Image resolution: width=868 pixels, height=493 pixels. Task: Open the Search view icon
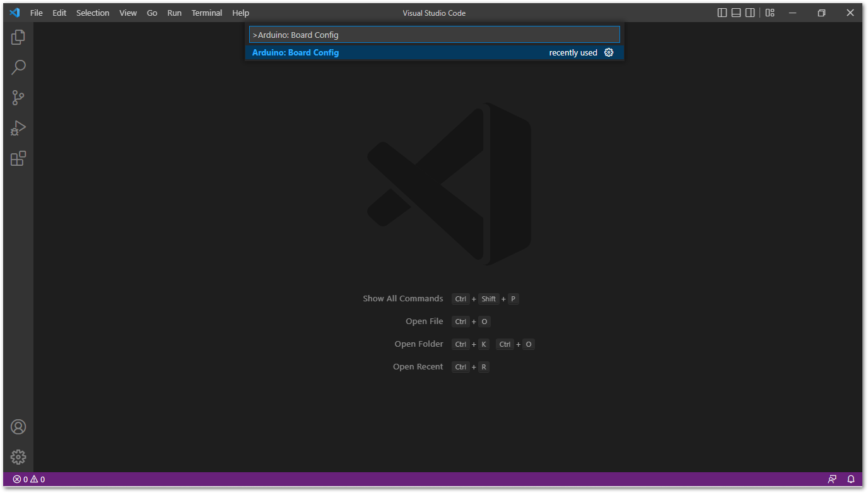[18, 67]
